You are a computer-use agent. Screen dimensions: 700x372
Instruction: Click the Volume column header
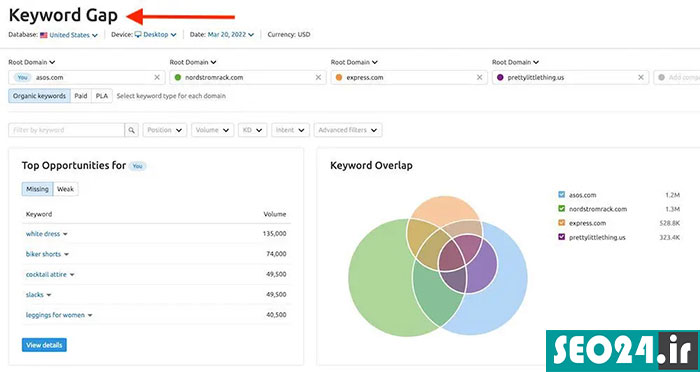point(275,214)
